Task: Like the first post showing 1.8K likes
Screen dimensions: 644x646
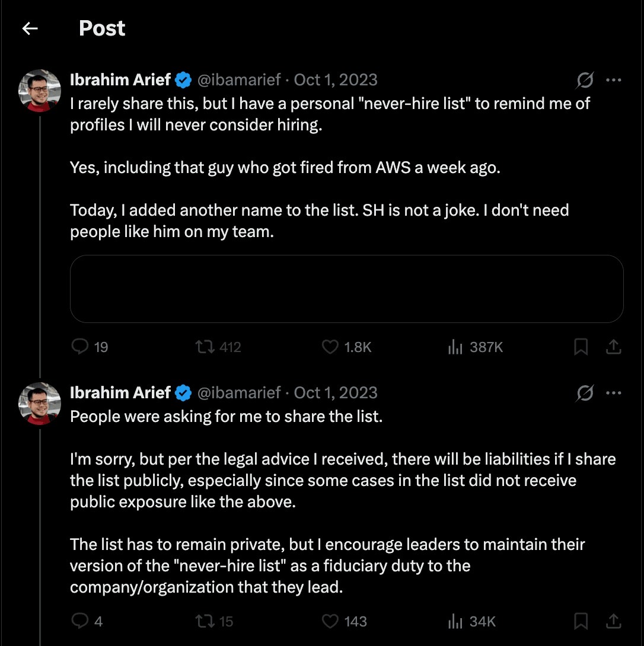Action: tap(346, 347)
